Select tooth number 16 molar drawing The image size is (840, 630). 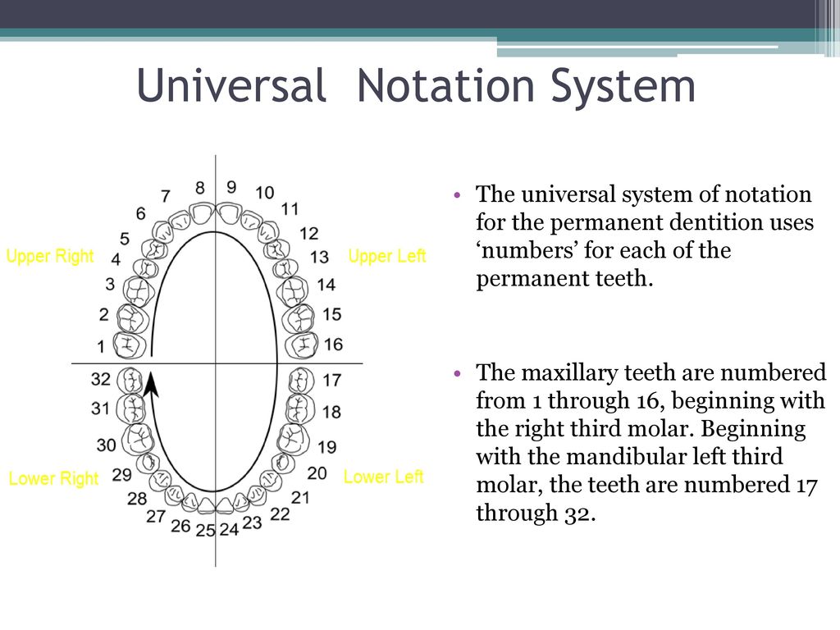coord(302,345)
